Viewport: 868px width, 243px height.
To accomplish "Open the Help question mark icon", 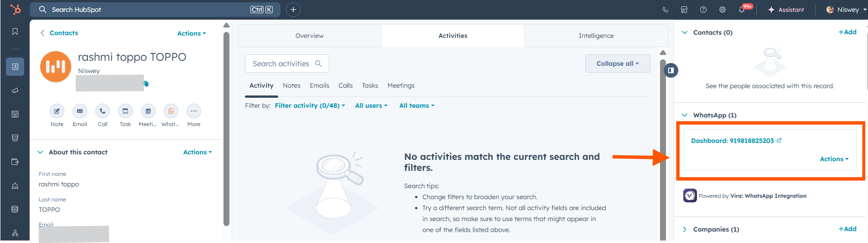I will pos(703,10).
